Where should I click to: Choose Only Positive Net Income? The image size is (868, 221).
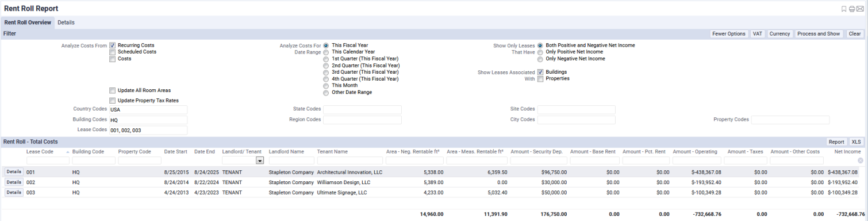[540, 52]
